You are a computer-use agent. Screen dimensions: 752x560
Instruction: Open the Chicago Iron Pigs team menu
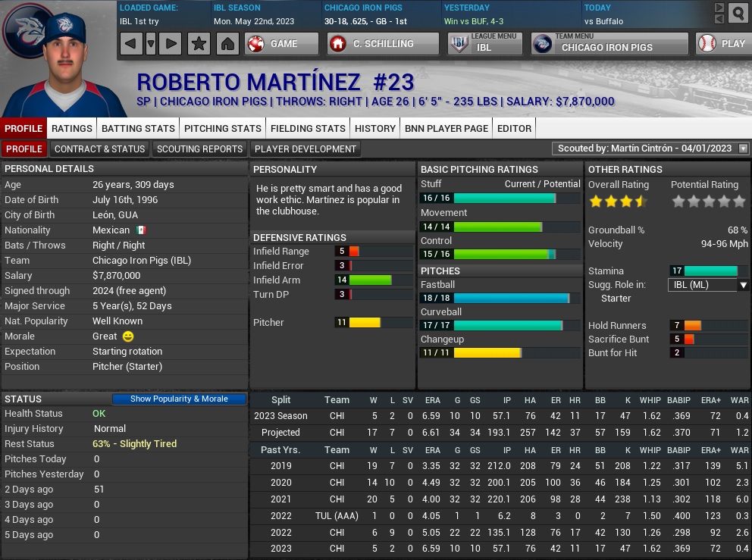[609, 44]
